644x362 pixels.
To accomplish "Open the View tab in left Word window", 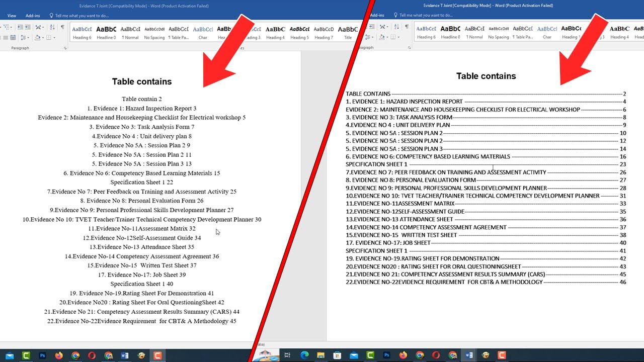I will pyautogui.click(x=12, y=16).
